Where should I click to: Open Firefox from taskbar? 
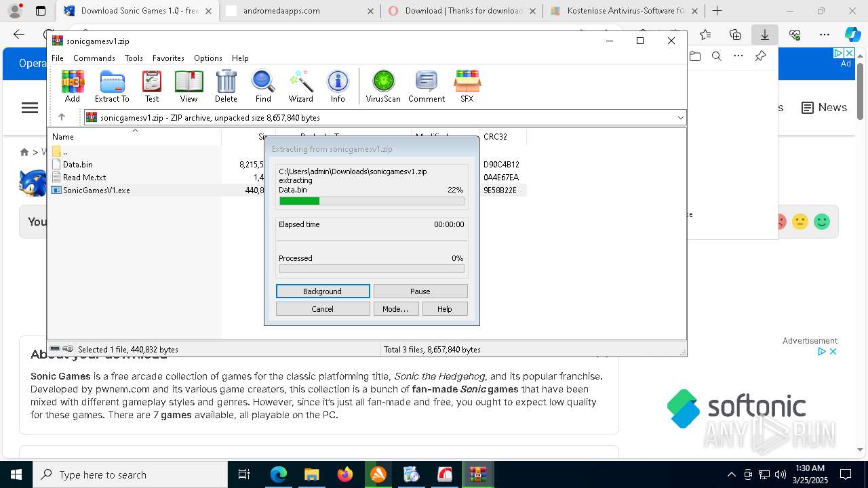pyautogui.click(x=344, y=474)
